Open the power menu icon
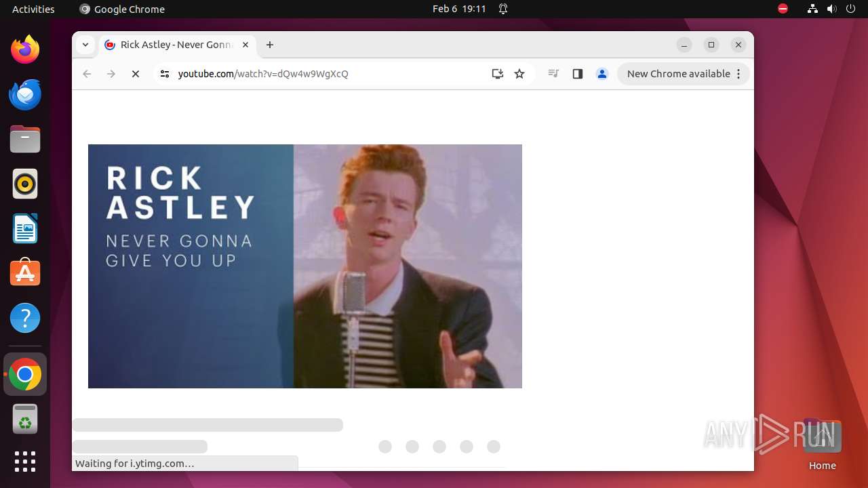The height and width of the screenshot is (488, 868). (x=851, y=9)
